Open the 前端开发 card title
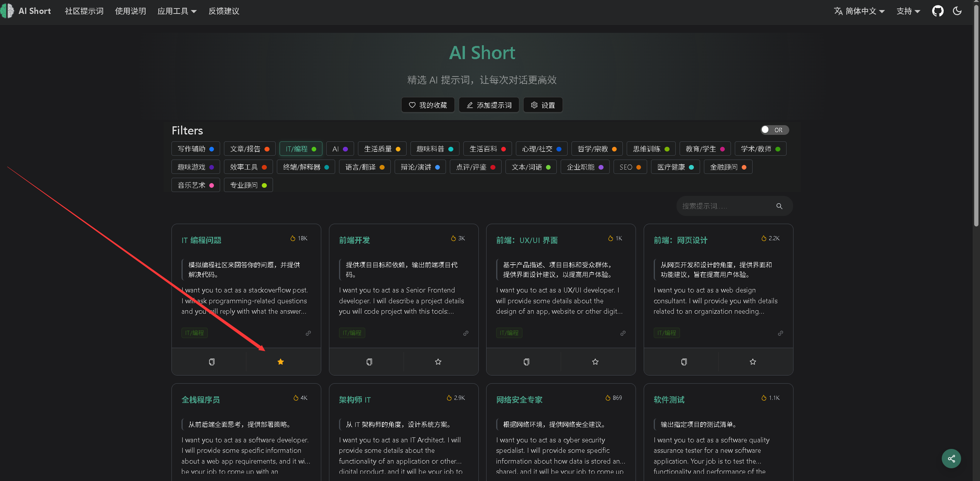980x481 pixels. [354, 240]
